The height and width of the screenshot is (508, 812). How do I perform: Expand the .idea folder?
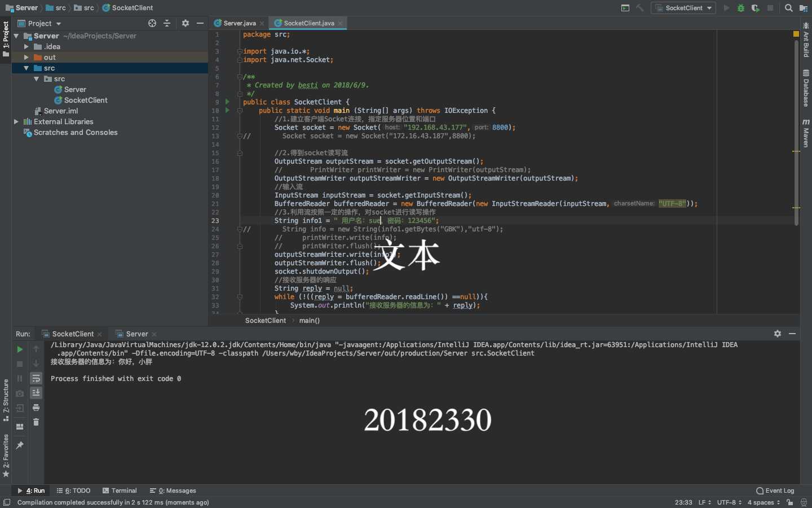pyautogui.click(x=26, y=47)
